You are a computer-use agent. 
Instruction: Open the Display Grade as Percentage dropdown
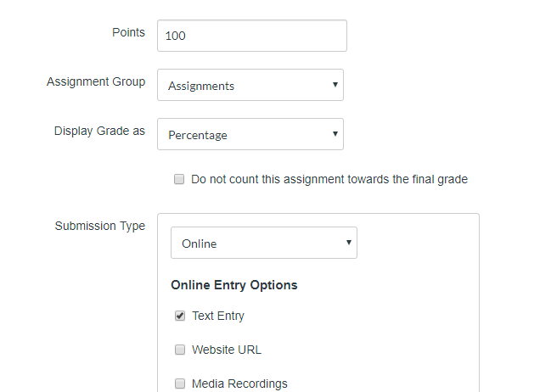pyautogui.click(x=250, y=134)
